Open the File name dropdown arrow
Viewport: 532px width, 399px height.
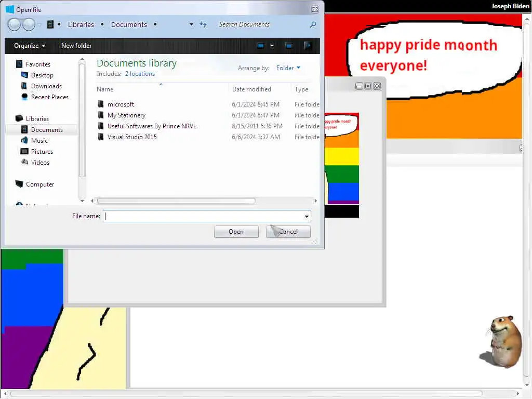307,216
